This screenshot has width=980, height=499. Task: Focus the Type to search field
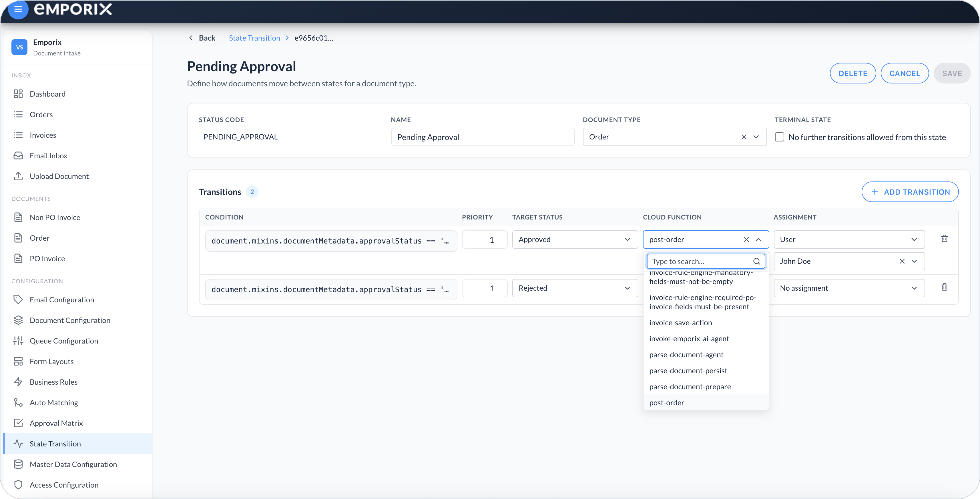click(x=706, y=261)
